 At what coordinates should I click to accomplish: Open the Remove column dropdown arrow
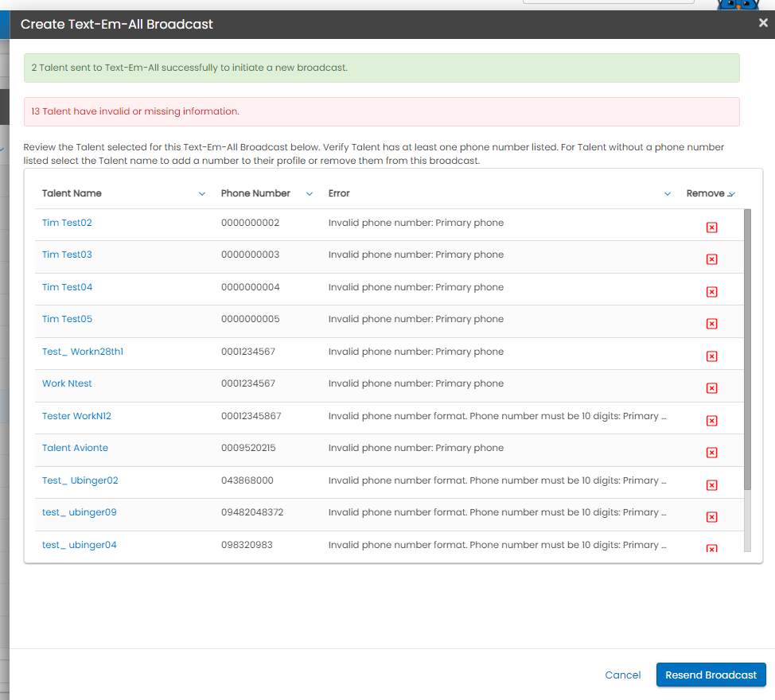pos(731,194)
